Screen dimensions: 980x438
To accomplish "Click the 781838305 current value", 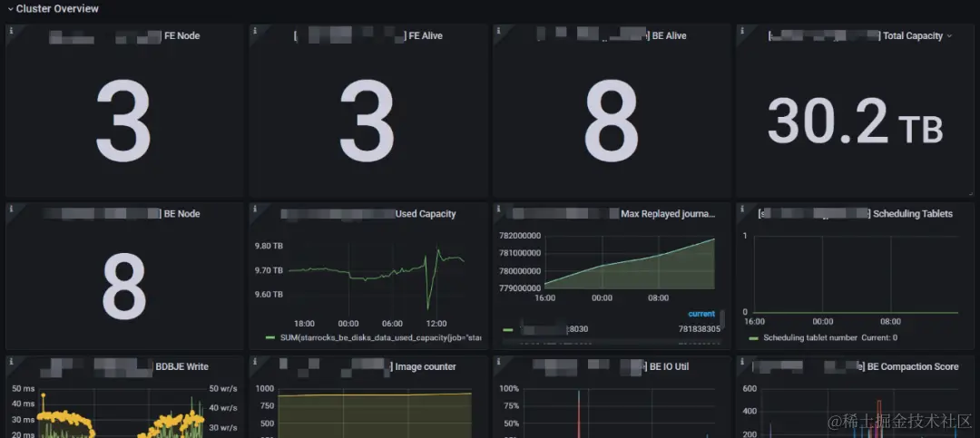I will point(699,328).
